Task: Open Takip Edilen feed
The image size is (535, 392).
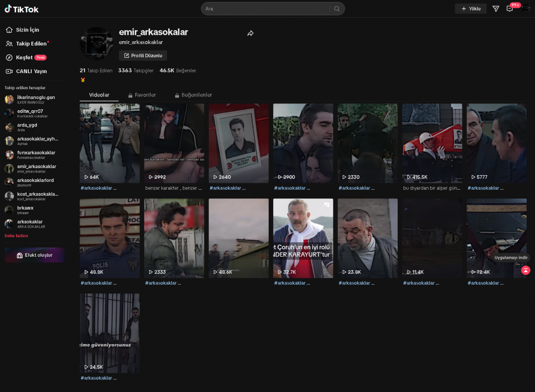Action: pos(27,44)
